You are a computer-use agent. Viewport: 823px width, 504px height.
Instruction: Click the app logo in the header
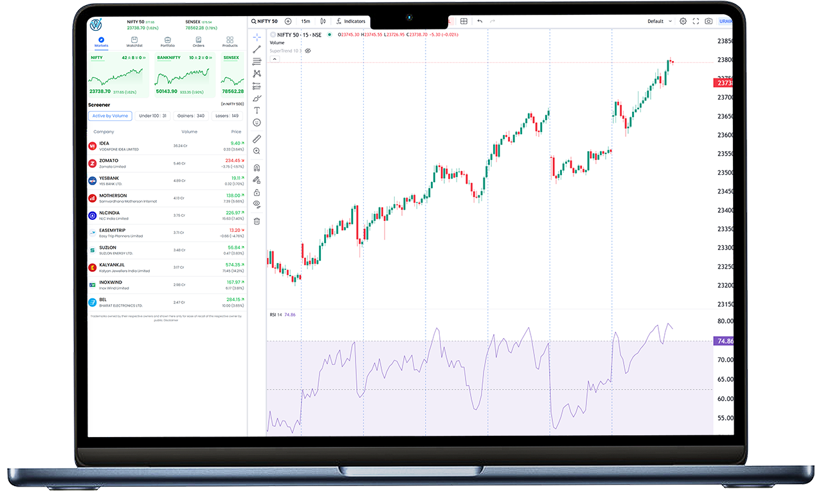point(96,25)
